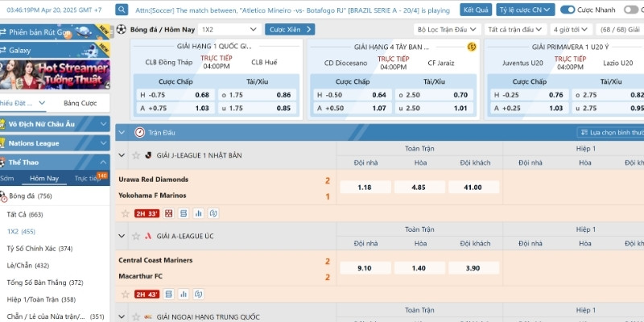
Task: Switch to the Sớm tab
Action: point(6,178)
